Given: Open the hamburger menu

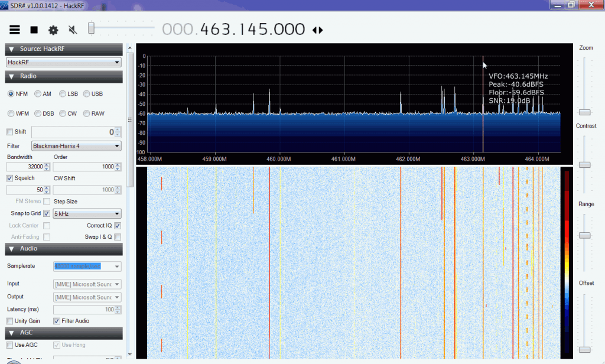Looking at the screenshot, I should coord(15,29).
